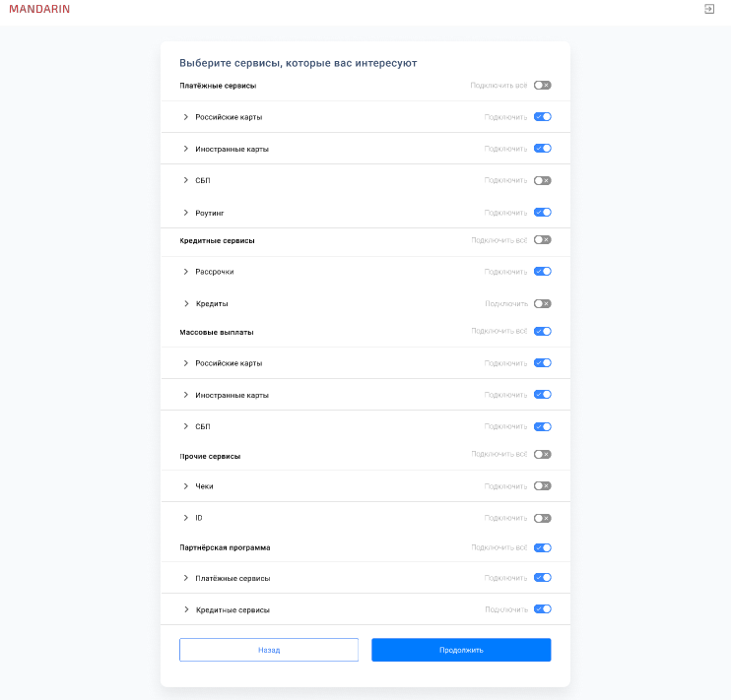Expand Кредитные сервисы under Партнёрская программа

tap(185, 609)
